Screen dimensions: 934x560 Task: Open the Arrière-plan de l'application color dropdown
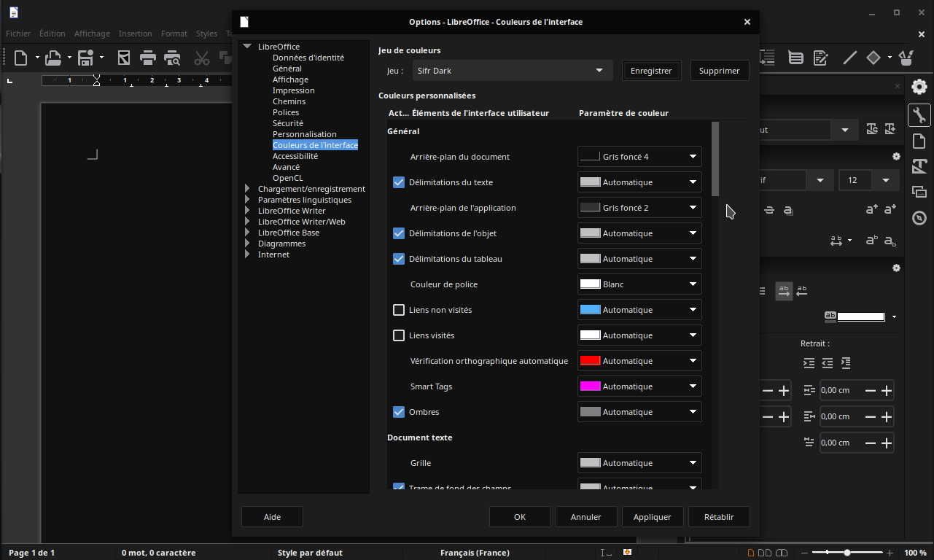coord(639,208)
